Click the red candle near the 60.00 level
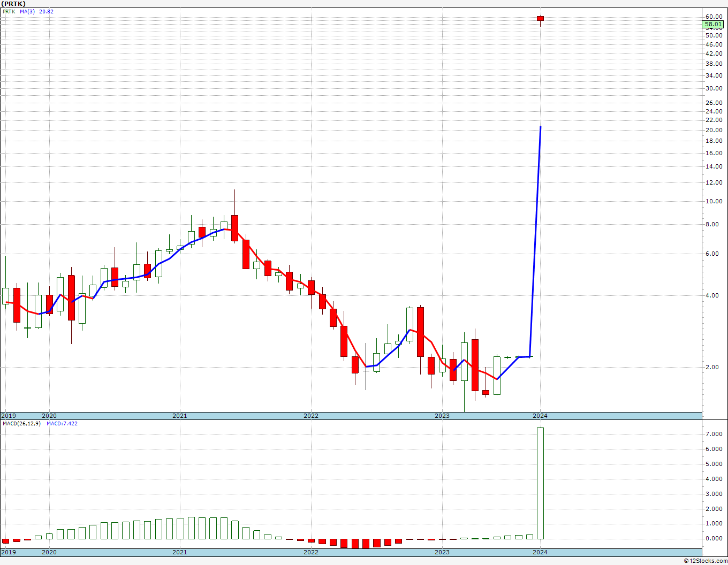This screenshot has height=565, width=728. [x=540, y=19]
